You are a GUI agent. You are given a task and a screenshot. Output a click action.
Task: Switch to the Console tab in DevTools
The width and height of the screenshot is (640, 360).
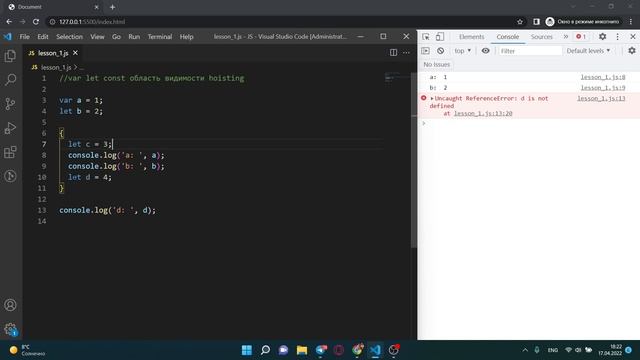[507, 37]
